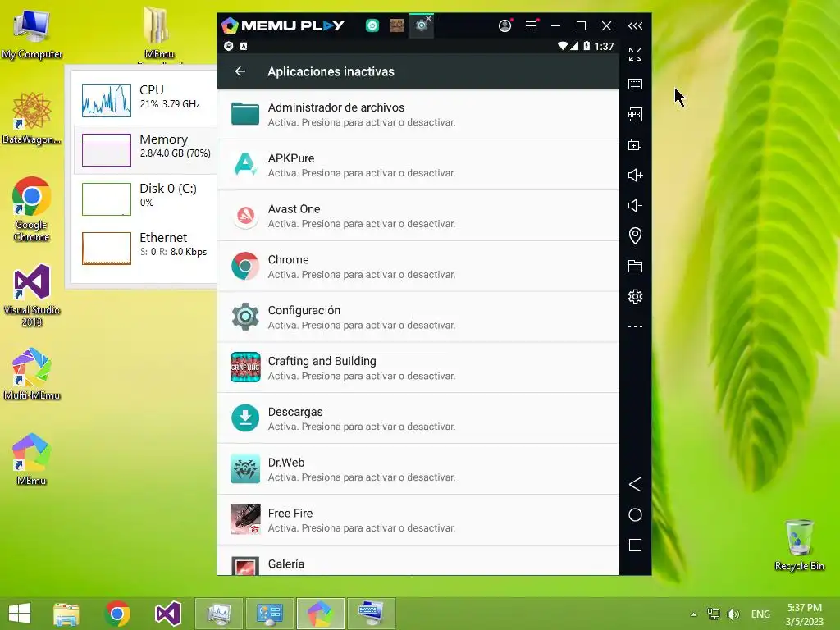Viewport: 840px width, 630px height.
Task: Switch to MEmu via taskbar button
Action: click(x=321, y=614)
